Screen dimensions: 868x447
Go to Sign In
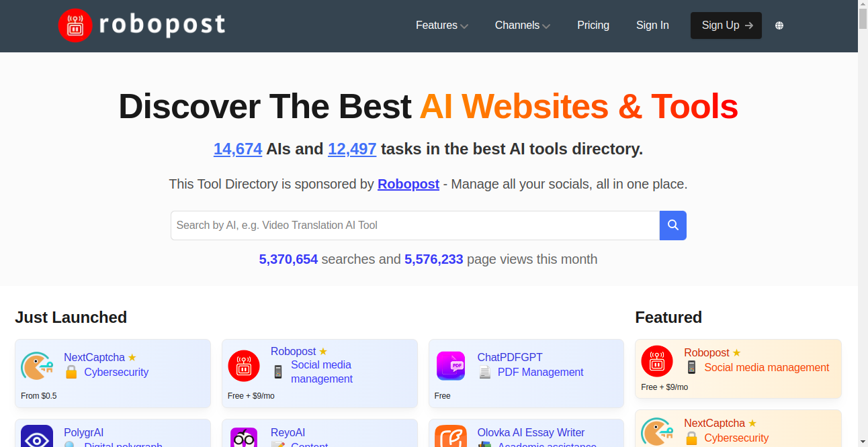click(652, 26)
